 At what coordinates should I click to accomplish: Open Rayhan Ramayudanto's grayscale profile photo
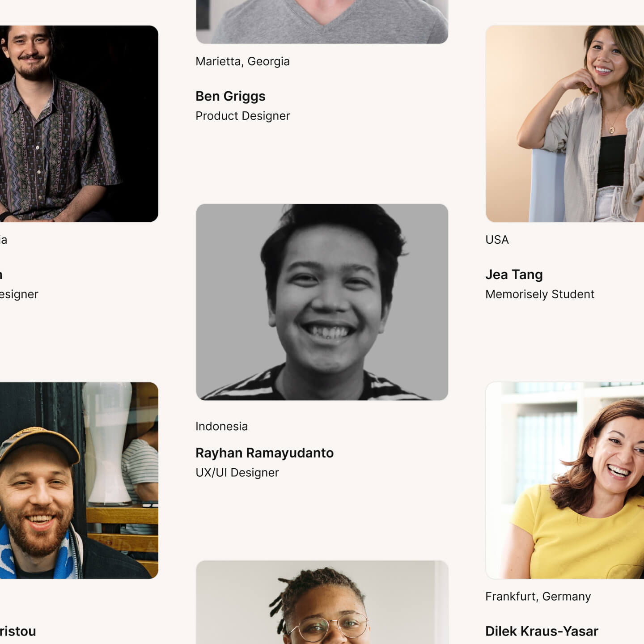point(322,302)
